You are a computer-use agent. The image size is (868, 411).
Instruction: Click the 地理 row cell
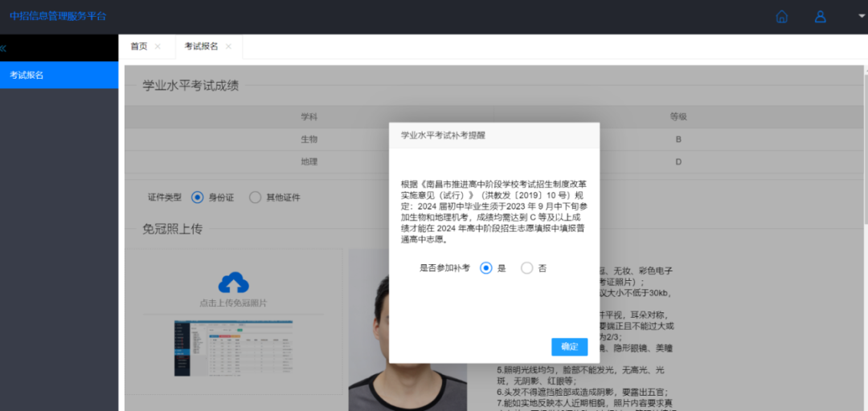click(x=309, y=162)
